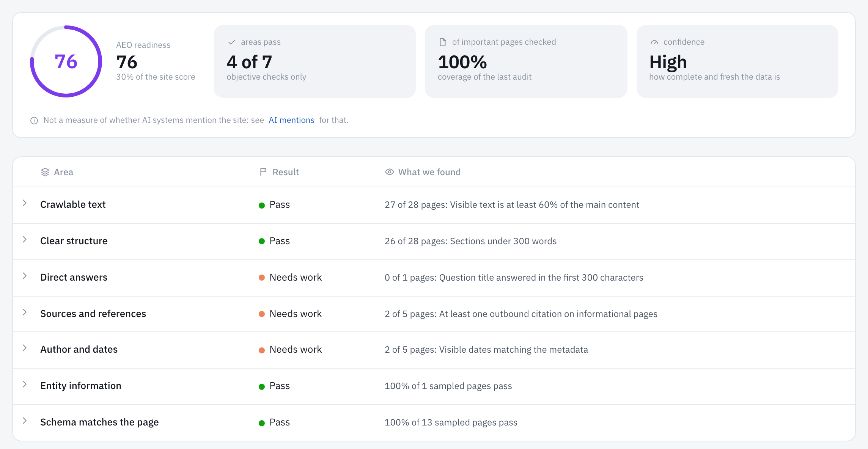Expand the Author and dates chevron
This screenshot has width=868, height=449.
point(25,348)
